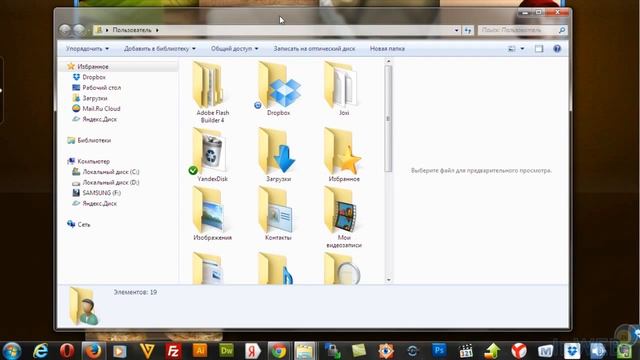Open Windows Explorer from the taskbar
Viewport: 640px width, 360px height.
point(304,351)
